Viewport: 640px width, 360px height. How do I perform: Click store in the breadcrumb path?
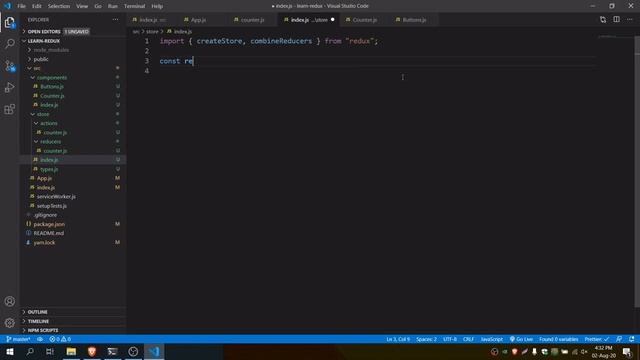coord(152,31)
